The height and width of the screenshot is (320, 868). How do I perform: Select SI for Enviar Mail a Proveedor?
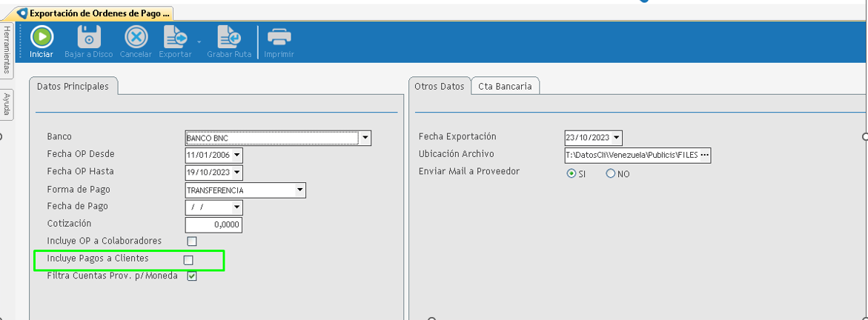[x=572, y=174]
